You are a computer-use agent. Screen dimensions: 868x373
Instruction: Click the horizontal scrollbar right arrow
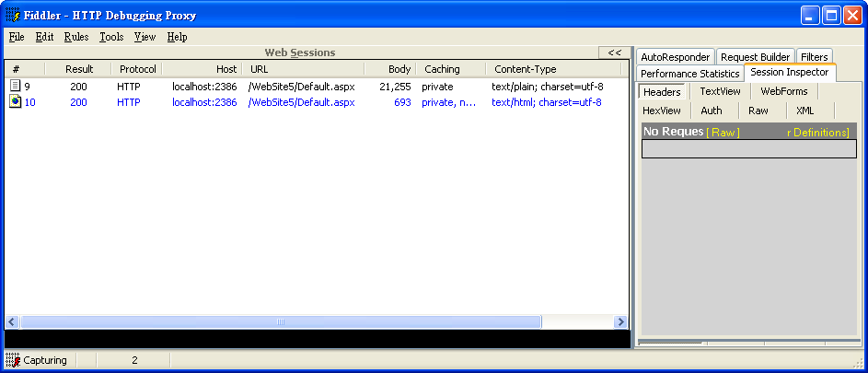pos(620,322)
